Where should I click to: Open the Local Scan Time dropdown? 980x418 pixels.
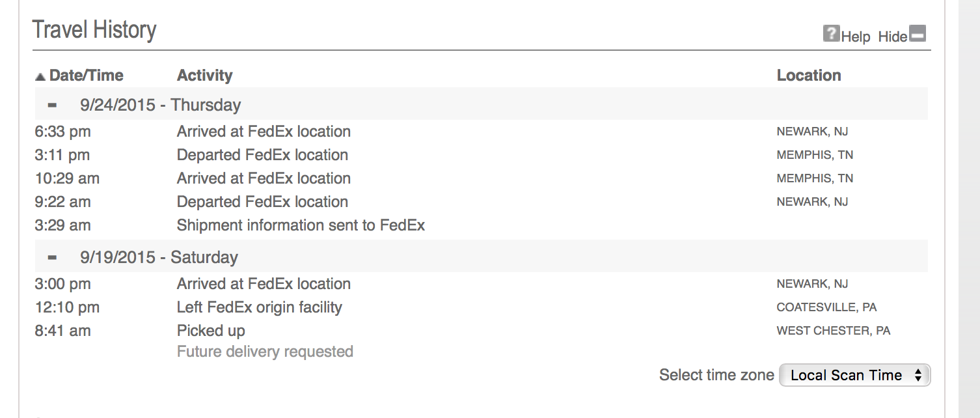854,375
